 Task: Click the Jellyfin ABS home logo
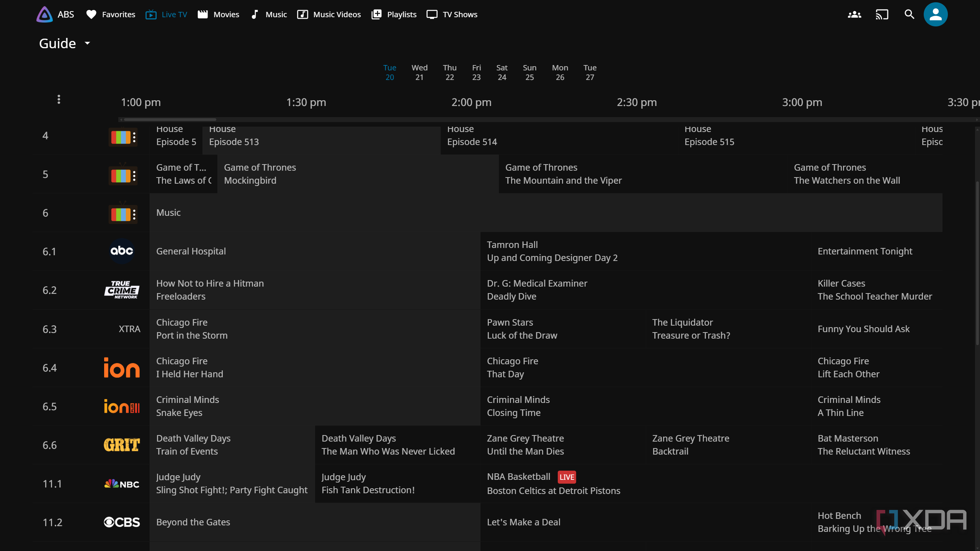coord(55,15)
